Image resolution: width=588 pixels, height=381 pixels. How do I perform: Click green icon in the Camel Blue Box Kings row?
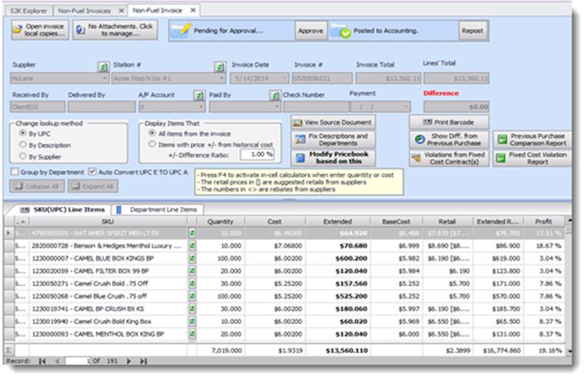pyautogui.click(x=192, y=259)
